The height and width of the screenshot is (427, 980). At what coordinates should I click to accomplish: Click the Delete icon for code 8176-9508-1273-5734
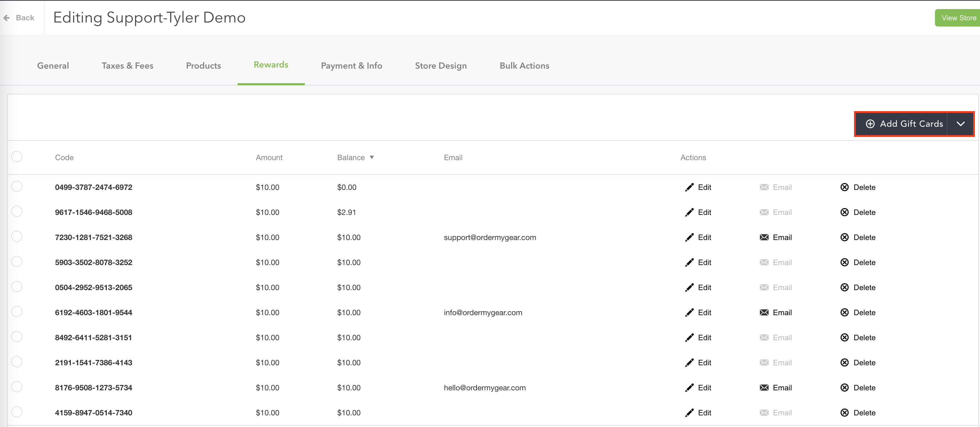pos(844,388)
